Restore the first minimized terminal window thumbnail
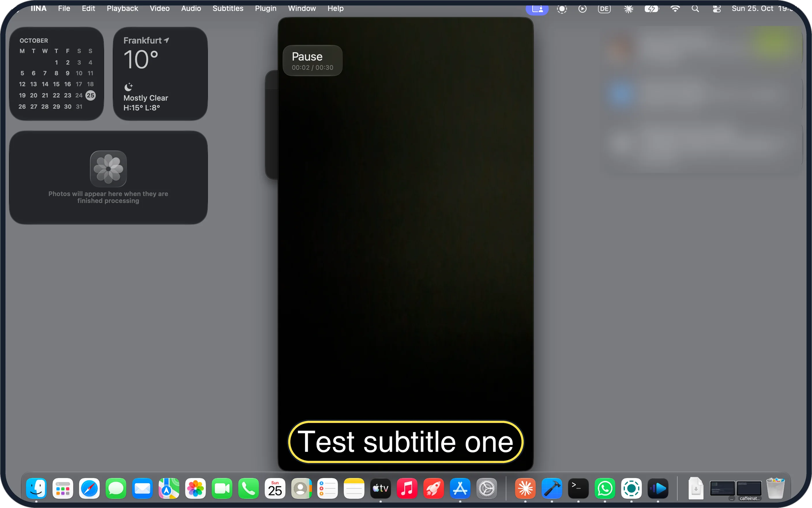 [x=722, y=488]
